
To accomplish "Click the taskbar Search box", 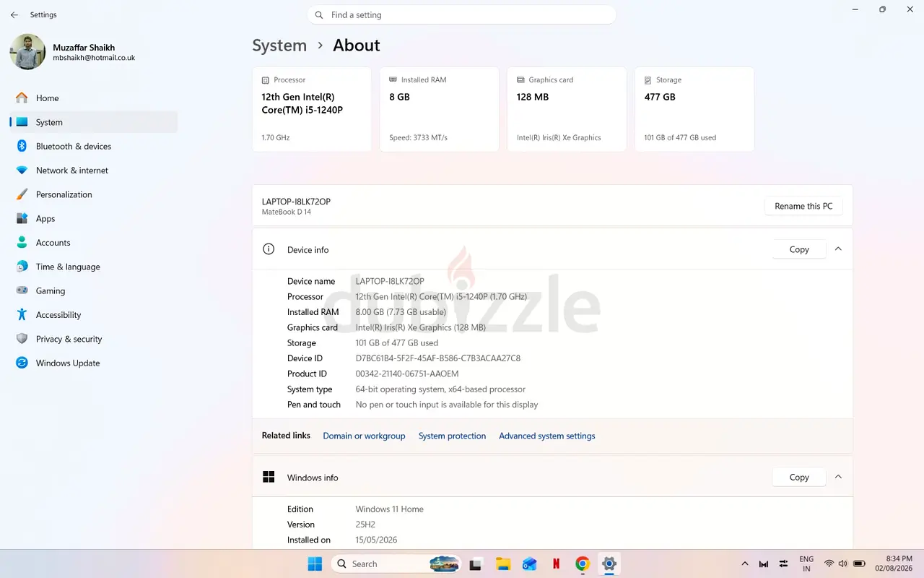I will tap(396, 564).
